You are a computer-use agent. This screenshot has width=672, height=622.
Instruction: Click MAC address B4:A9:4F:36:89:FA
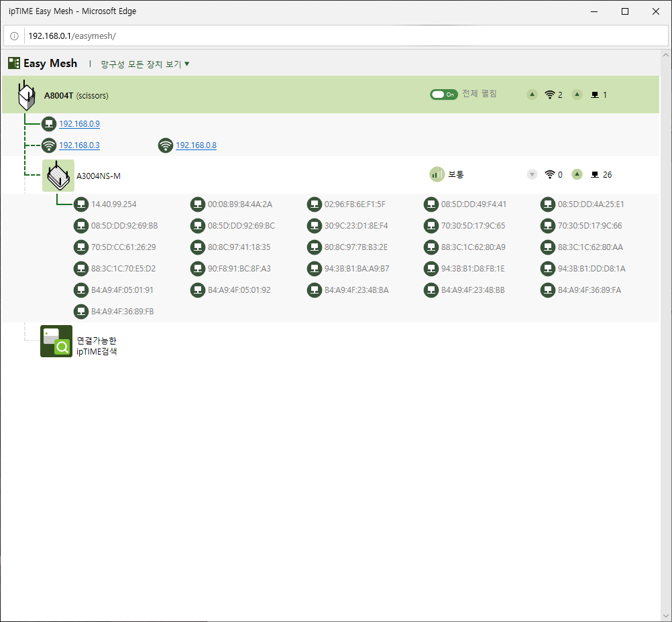pos(590,290)
